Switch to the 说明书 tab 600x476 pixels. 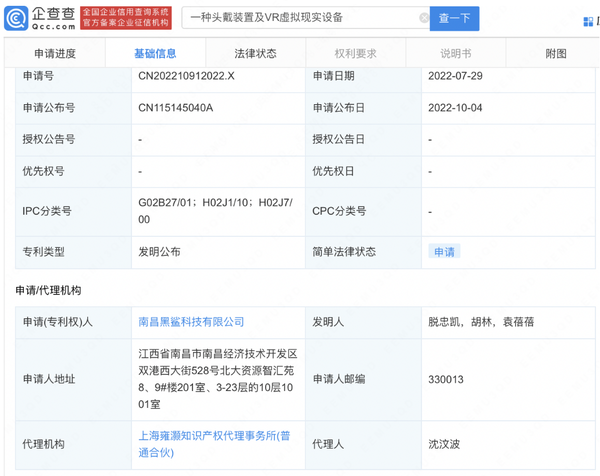click(x=455, y=54)
